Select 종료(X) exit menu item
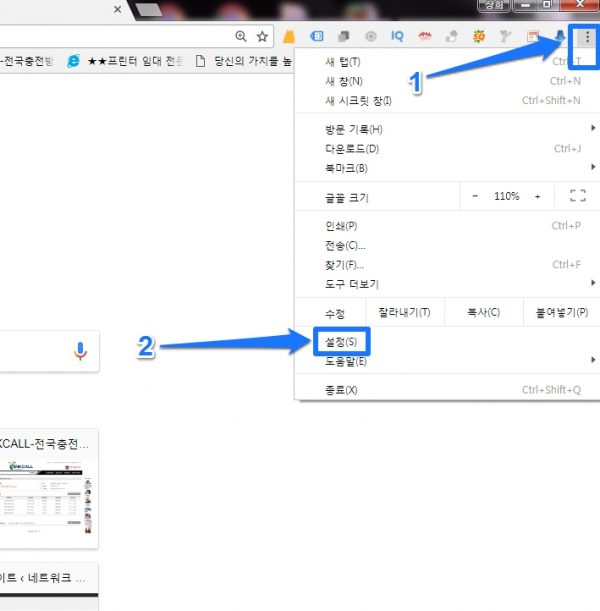Viewport: 600px width, 611px height. 447,390
